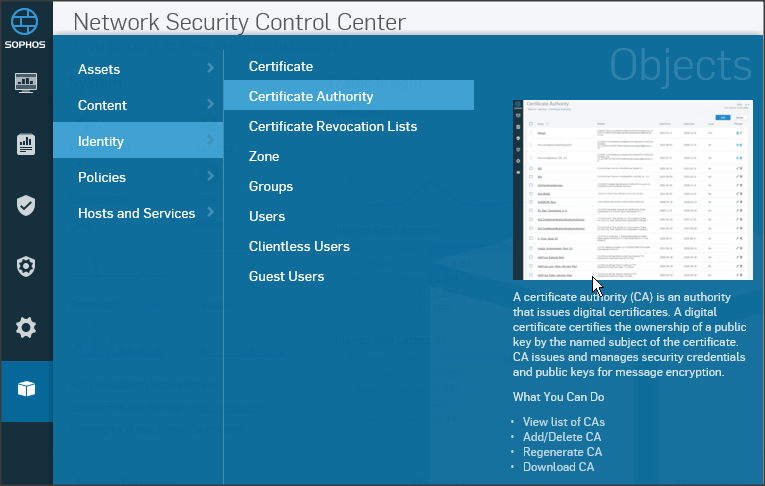The height and width of the screenshot is (486, 765).
Task: Choose Certificate Authority from the submenu
Action: (x=311, y=96)
